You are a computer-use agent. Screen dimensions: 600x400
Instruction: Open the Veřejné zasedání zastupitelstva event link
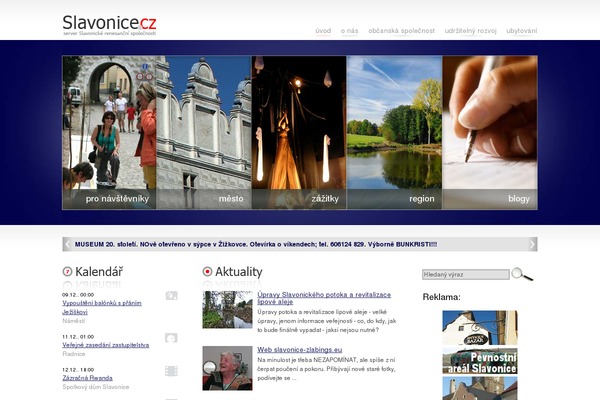(106, 345)
